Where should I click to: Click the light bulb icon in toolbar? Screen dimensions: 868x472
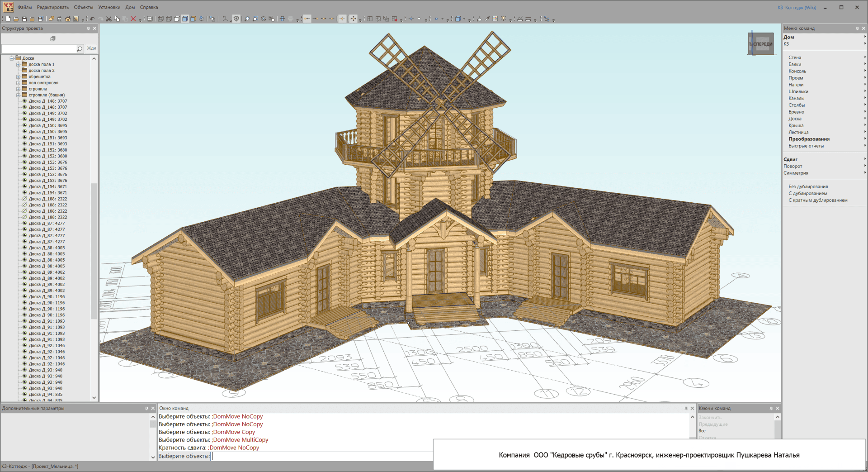[504, 19]
